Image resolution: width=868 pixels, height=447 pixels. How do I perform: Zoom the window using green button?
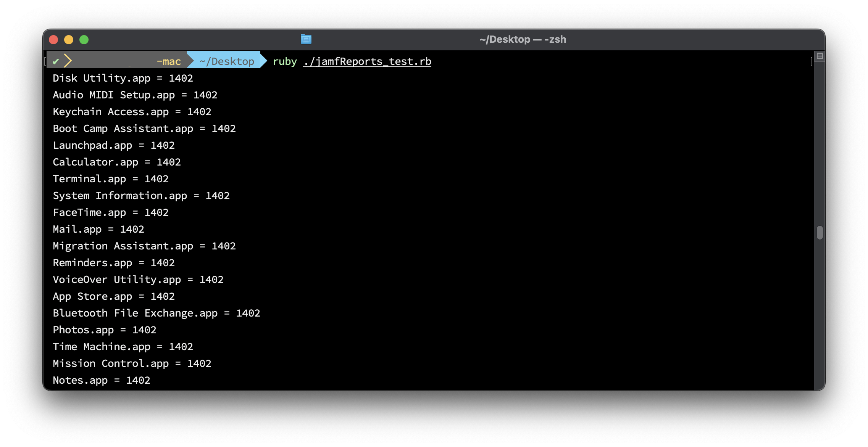[x=84, y=40]
